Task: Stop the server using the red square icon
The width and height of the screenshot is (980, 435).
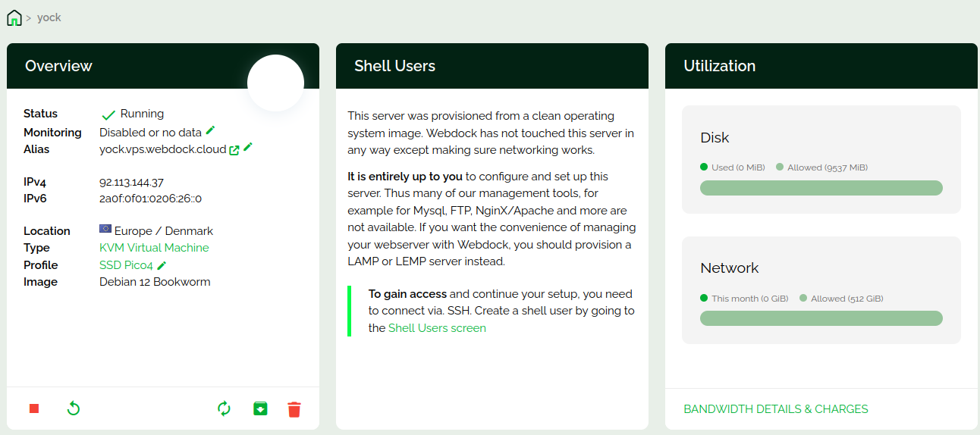Action: point(34,409)
